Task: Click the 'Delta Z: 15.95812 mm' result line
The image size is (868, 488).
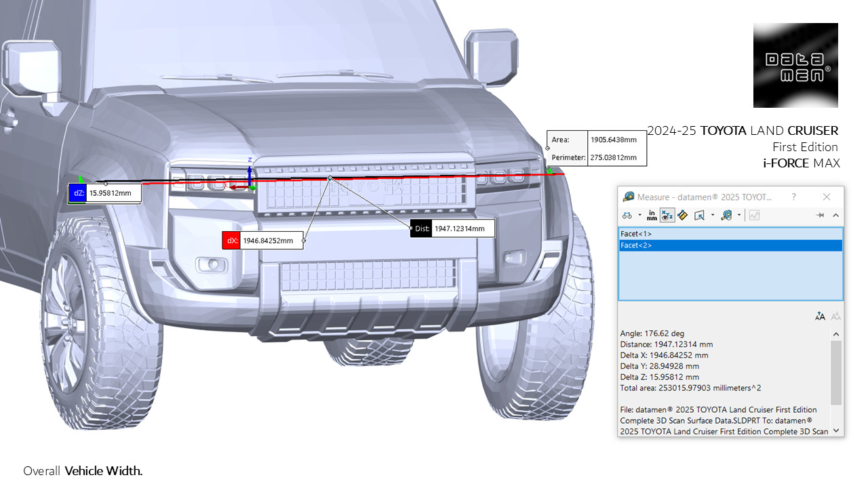Action: click(660, 377)
